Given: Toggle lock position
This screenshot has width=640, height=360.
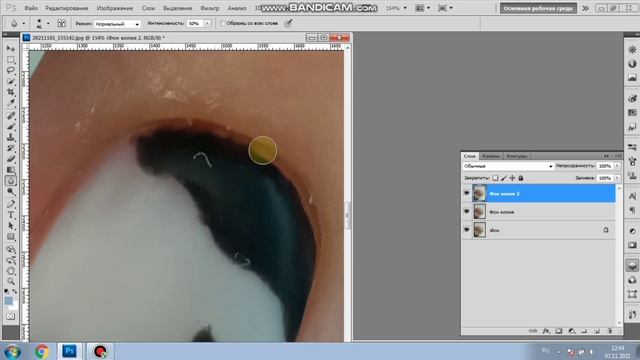Looking at the screenshot, I should click(512, 178).
